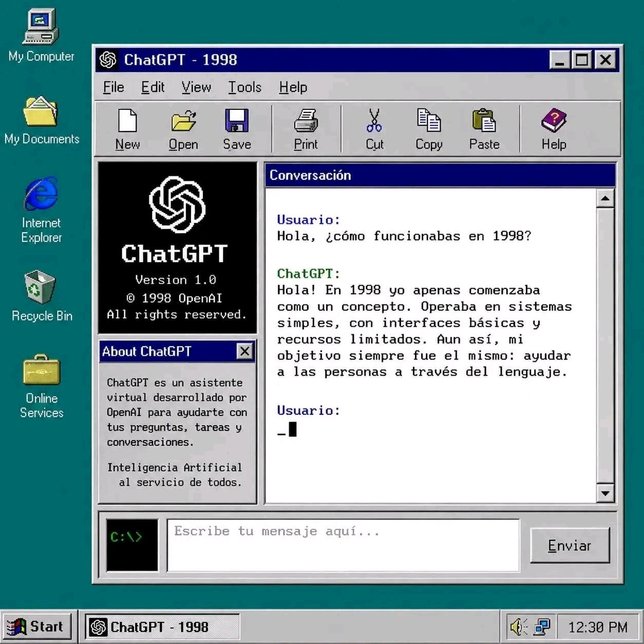Click the first "Usuario:" label
This screenshot has height=644, width=644.
(308, 220)
